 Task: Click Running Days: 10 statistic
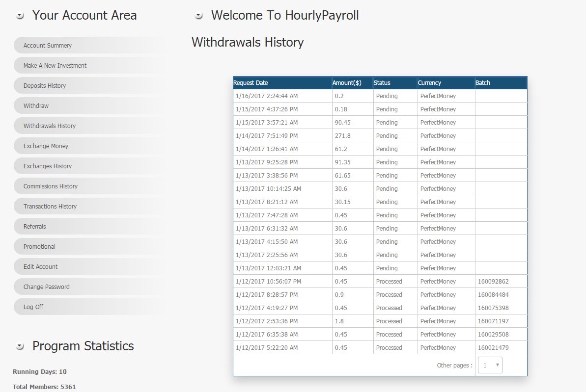[40, 372]
